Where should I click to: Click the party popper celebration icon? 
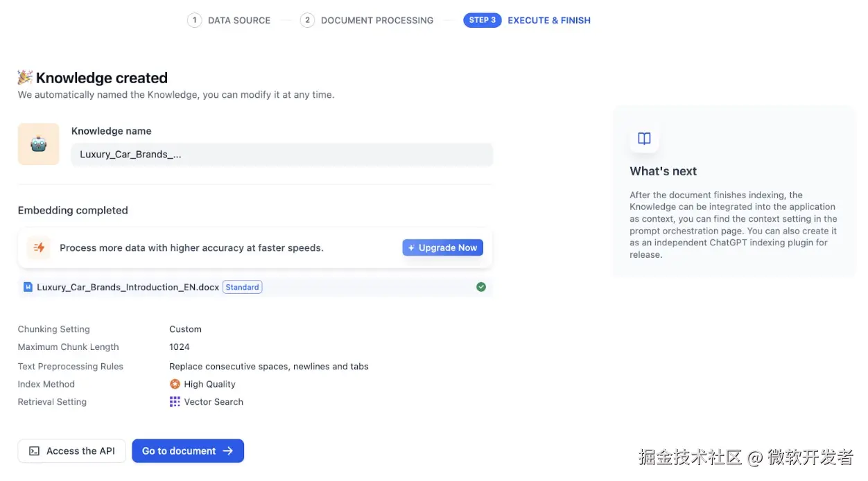click(25, 78)
